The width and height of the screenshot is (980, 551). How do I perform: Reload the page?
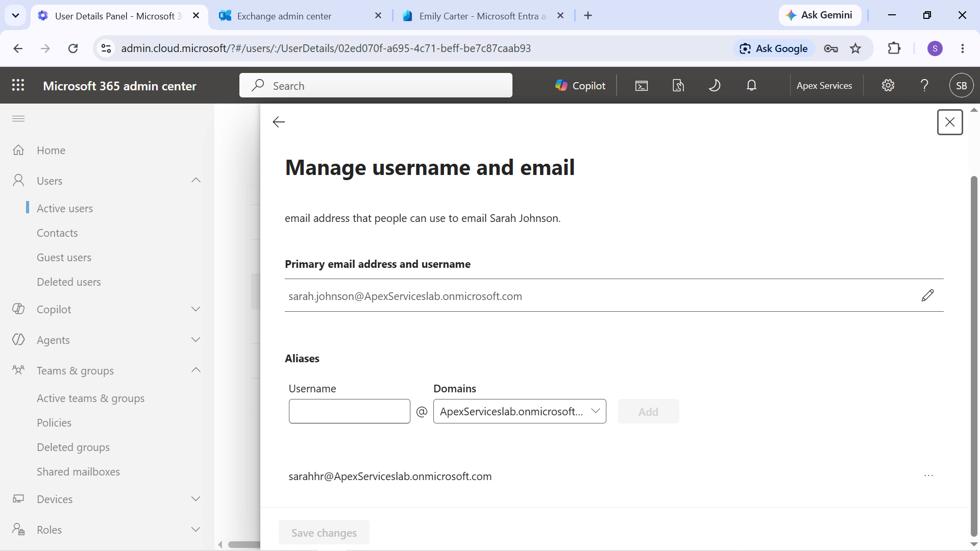pos(73,48)
